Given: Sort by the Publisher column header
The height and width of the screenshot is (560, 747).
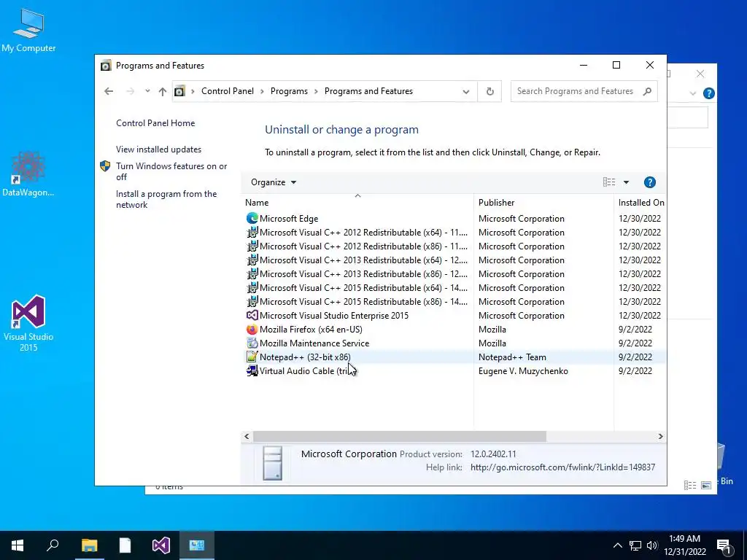Looking at the screenshot, I should (543, 203).
